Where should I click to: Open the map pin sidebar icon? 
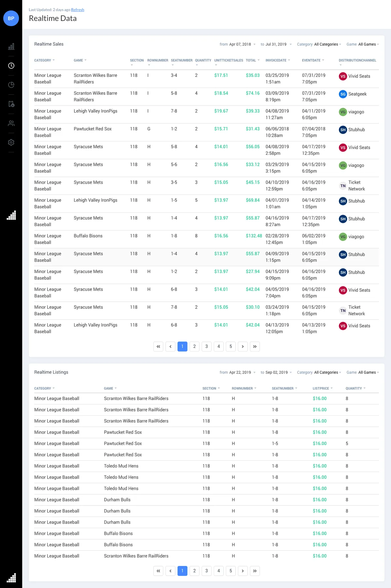(x=11, y=104)
